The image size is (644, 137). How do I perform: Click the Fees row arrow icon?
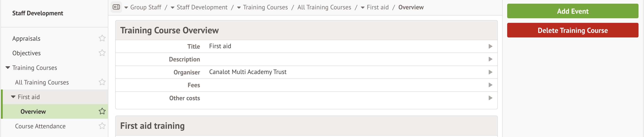[490, 85]
